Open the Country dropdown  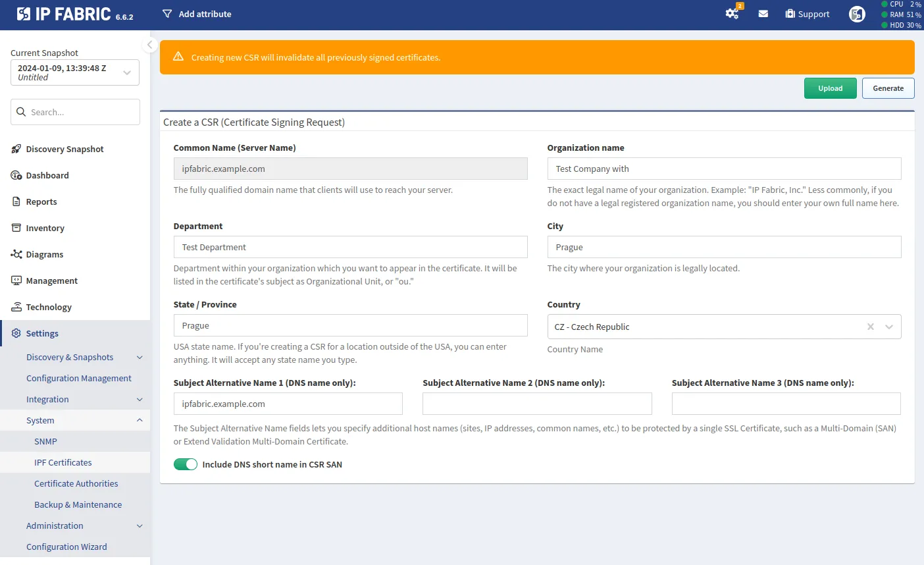(889, 327)
